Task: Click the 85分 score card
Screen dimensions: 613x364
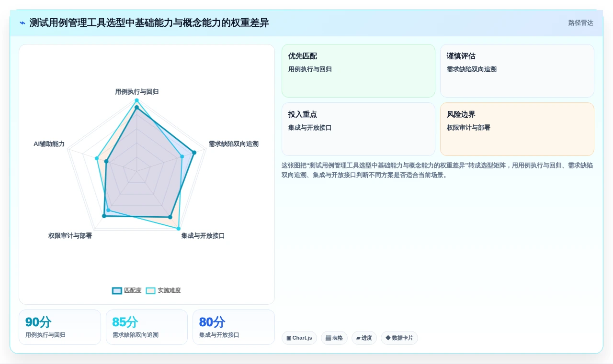Action: tap(147, 327)
